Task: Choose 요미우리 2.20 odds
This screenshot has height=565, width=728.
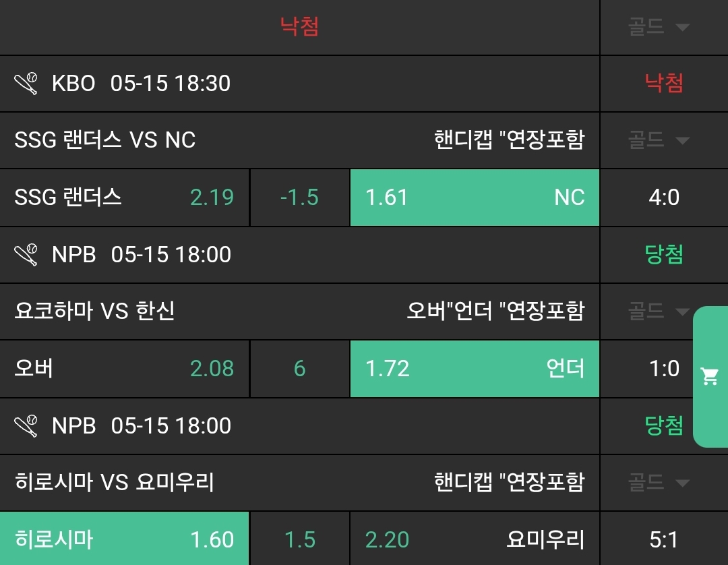Action: (475, 540)
